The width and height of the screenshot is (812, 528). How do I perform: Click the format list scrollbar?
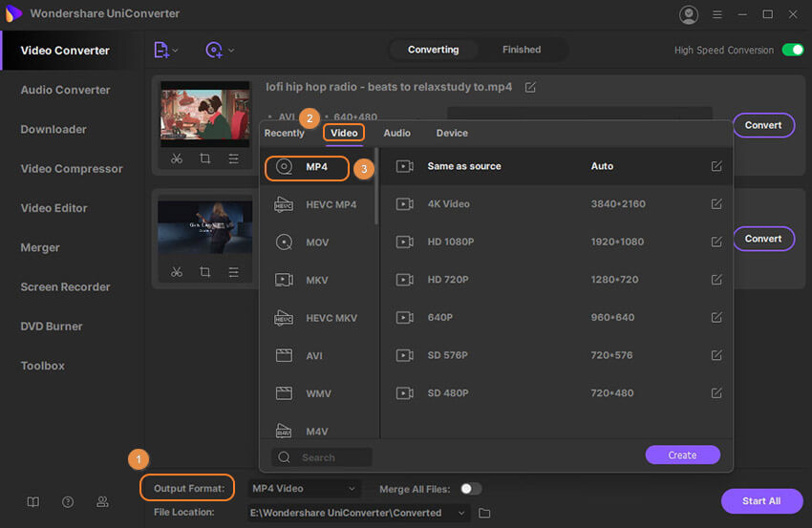(376, 186)
